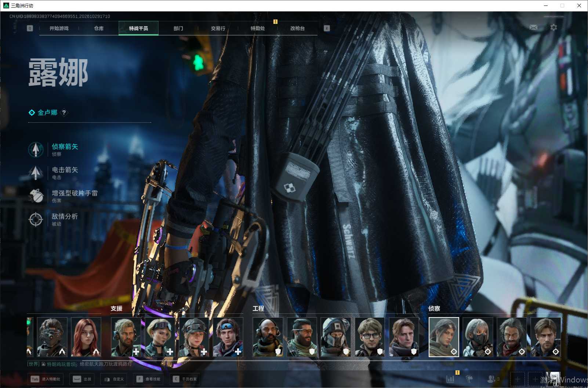Open the 部门 tab
588x388 pixels.
pyautogui.click(x=178, y=28)
